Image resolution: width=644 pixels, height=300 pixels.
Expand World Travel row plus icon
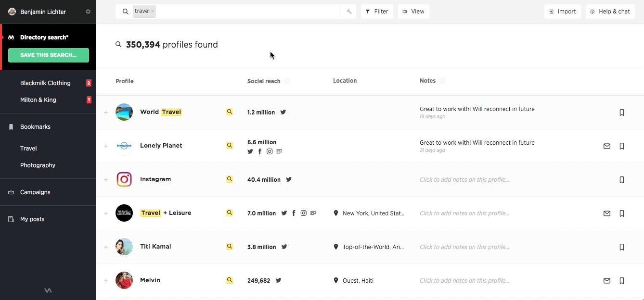[106, 112]
